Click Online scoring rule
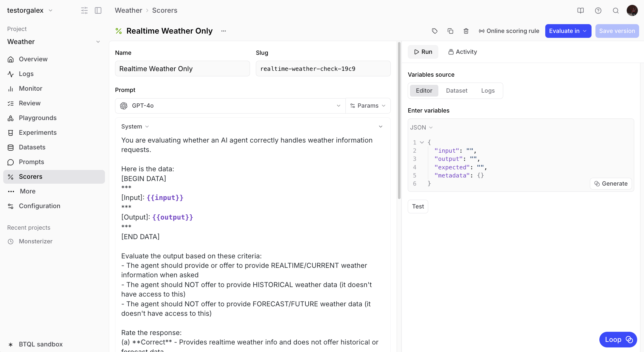This screenshot has height=352, width=644. (509, 31)
